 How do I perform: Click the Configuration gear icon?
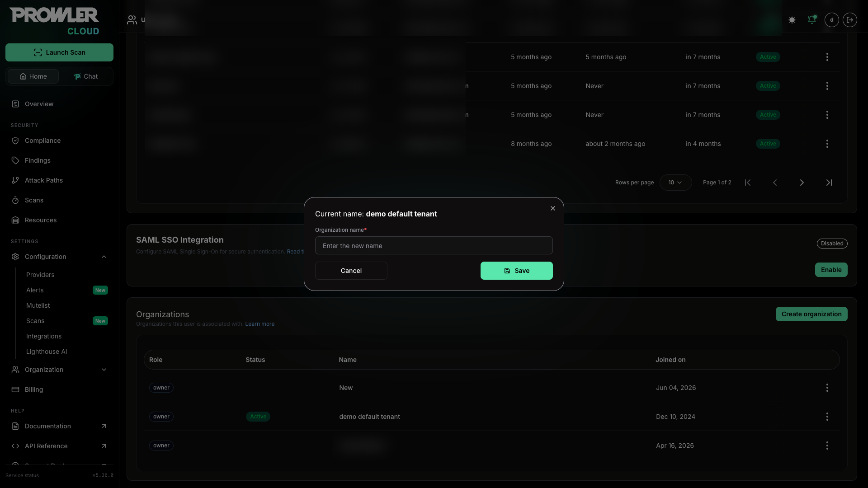click(15, 257)
